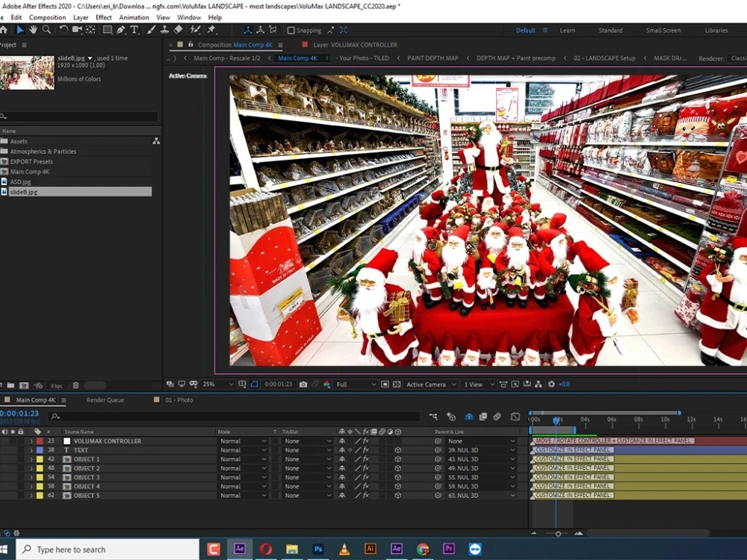The width and height of the screenshot is (747, 560).
Task: Click the snapshot camera icon in viewer
Action: [x=303, y=385]
